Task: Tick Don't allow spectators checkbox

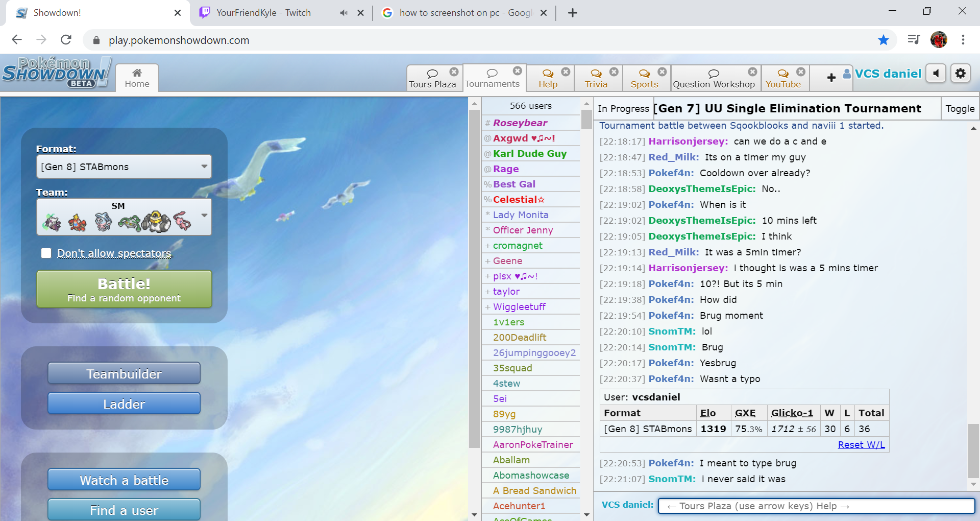Action: (x=46, y=253)
